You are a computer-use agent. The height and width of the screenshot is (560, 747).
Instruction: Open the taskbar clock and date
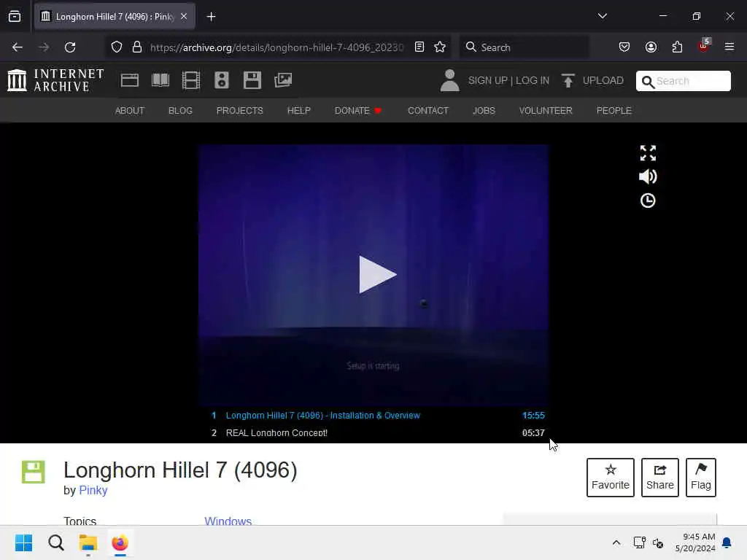(695, 542)
